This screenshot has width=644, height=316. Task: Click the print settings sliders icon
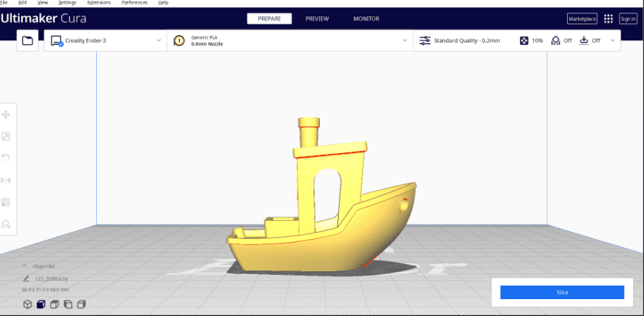425,40
